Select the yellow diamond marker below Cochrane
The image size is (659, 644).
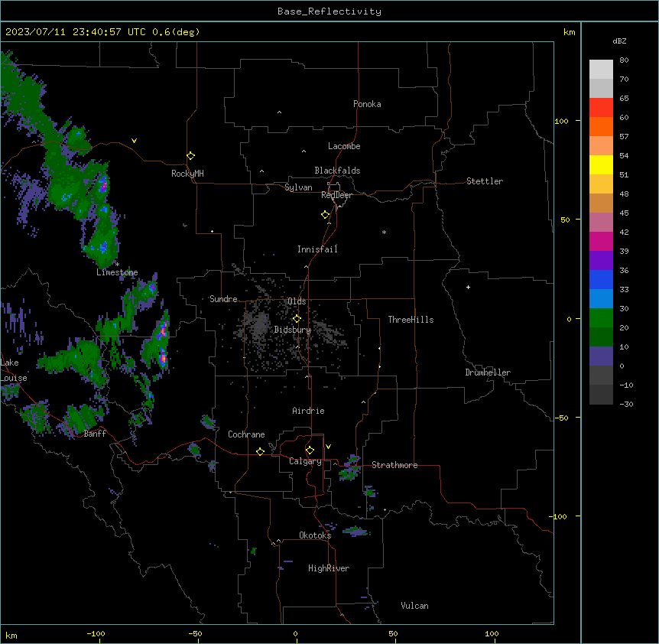coord(260,451)
